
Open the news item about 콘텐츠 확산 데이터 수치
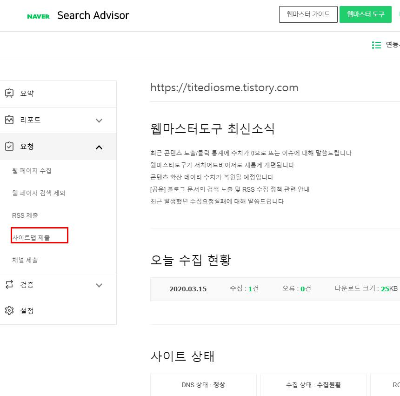click(x=212, y=177)
